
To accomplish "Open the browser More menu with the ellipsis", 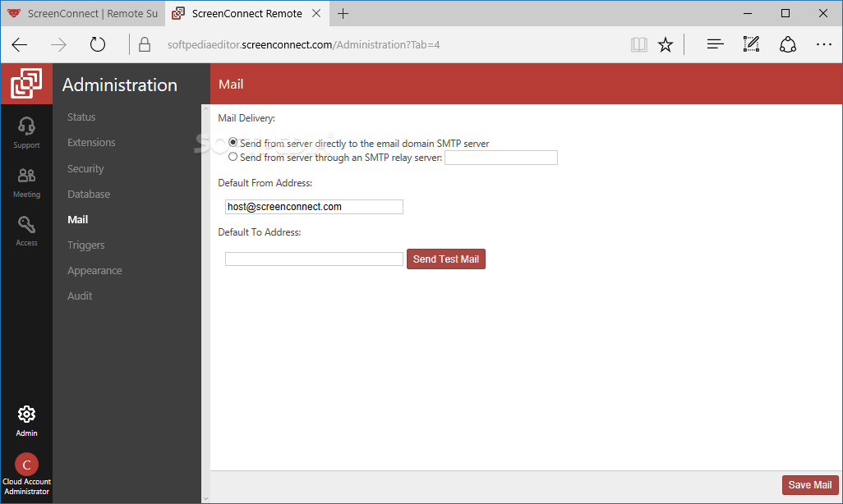I will tap(823, 44).
